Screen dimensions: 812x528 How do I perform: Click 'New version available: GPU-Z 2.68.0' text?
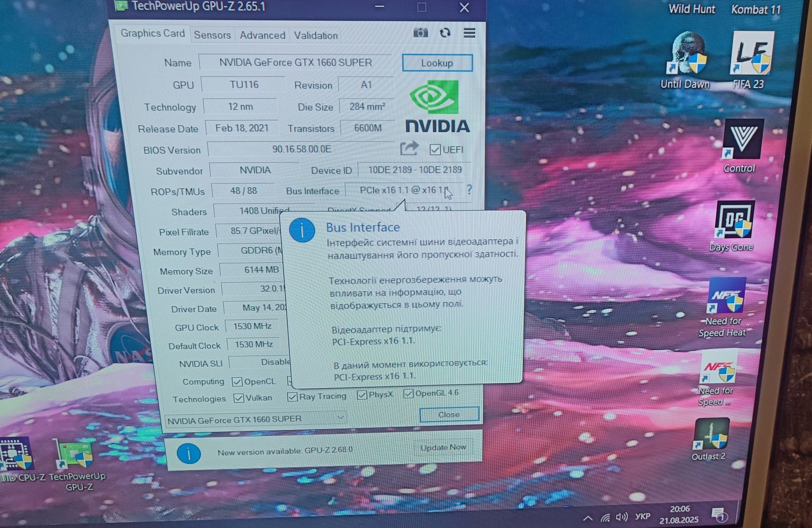click(285, 451)
